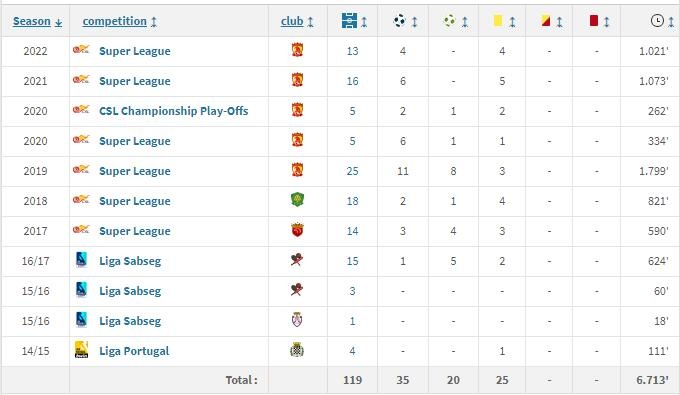Open Super League link for 2022

point(134,51)
